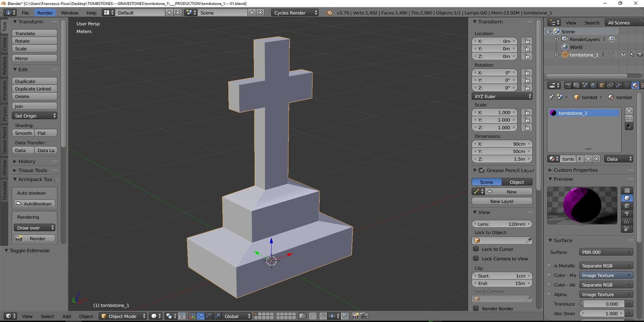Toggle the 3D manipulator axes icon

click(x=192, y=316)
